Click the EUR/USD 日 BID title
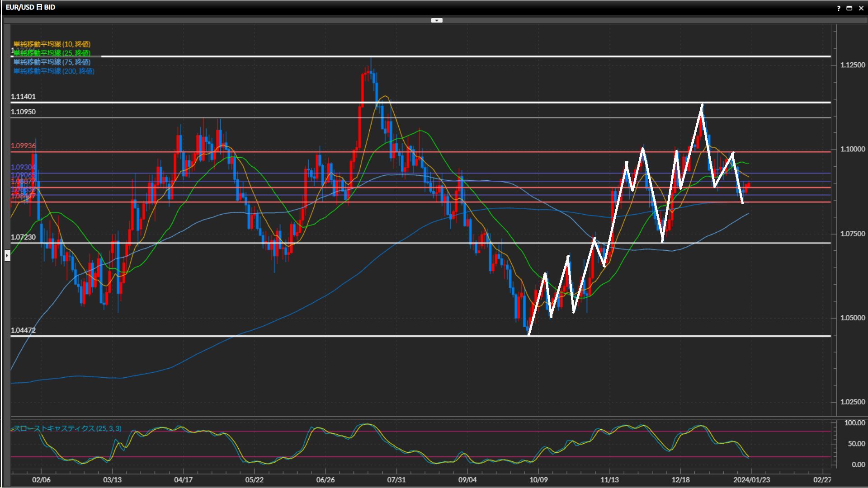 click(x=30, y=7)
